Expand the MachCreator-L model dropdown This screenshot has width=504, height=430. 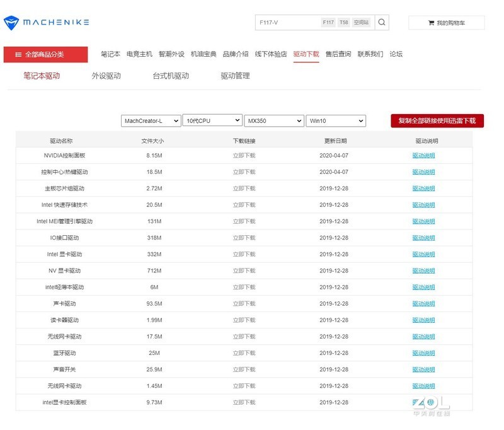[x=151, y=120]
